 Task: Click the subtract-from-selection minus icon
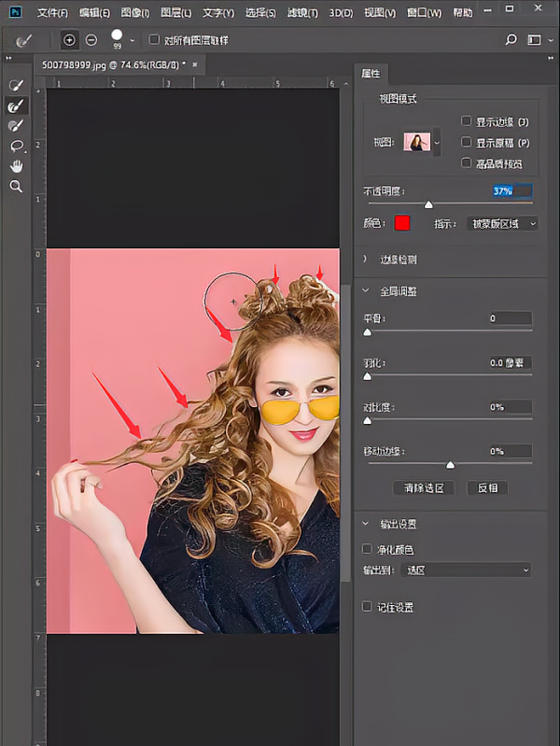(x=91, y=40)
